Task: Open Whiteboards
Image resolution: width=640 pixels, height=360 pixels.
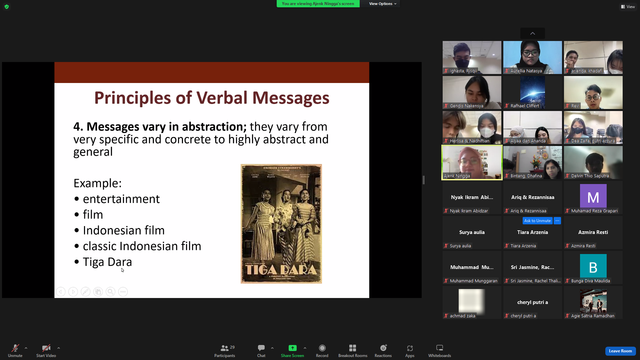Action: (440, 350)
